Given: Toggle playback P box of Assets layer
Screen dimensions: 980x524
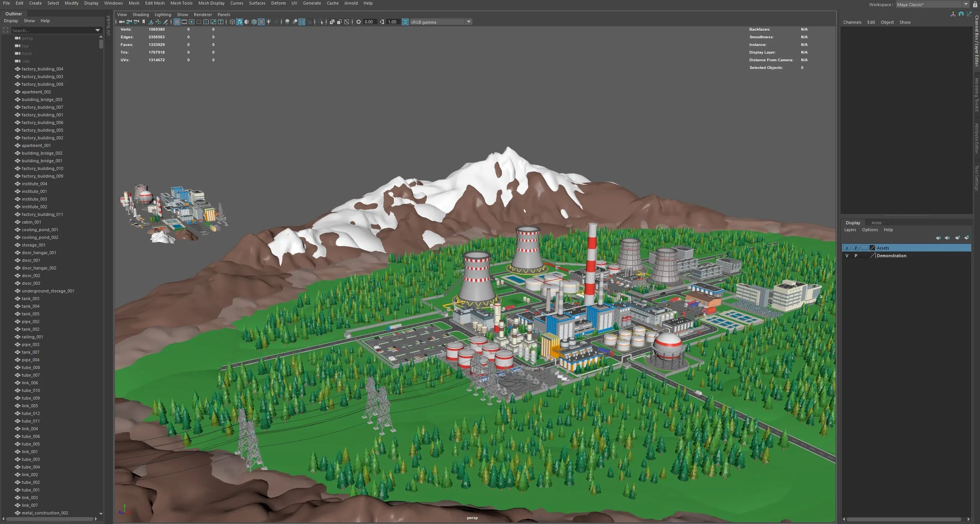Looking at the screenshot, I should 856,248.
